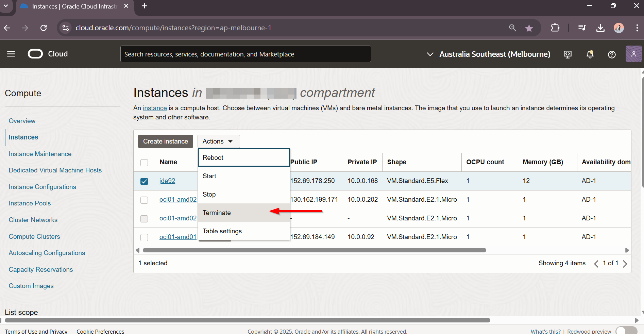This screenshot has height=334, width=644.
Task: Open the browser extensions puzzle icon
Action: [555, 28]
